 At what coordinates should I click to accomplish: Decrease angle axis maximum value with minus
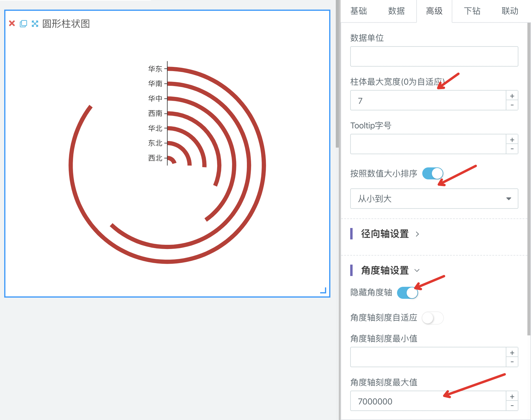pyautogui.click(x=512, y=406)
